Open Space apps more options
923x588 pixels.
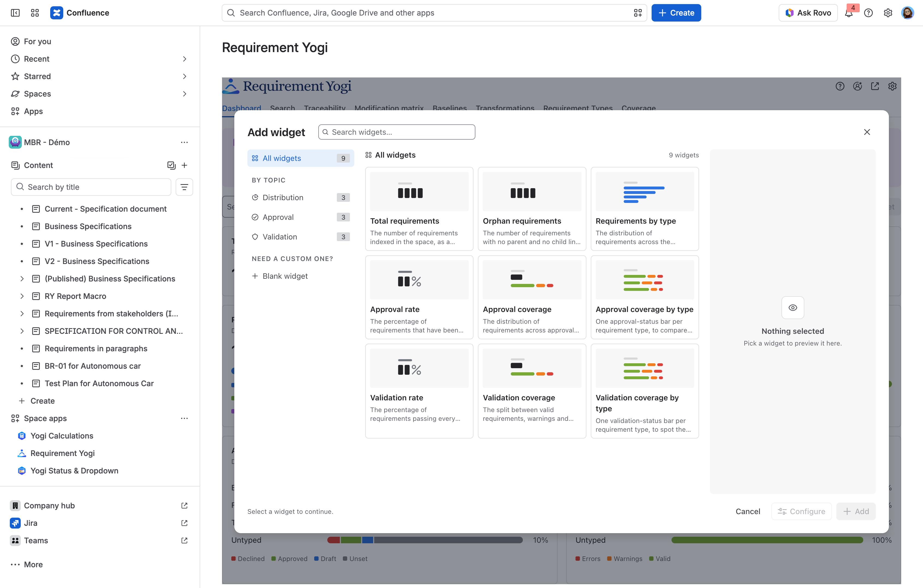pos(184,418)
